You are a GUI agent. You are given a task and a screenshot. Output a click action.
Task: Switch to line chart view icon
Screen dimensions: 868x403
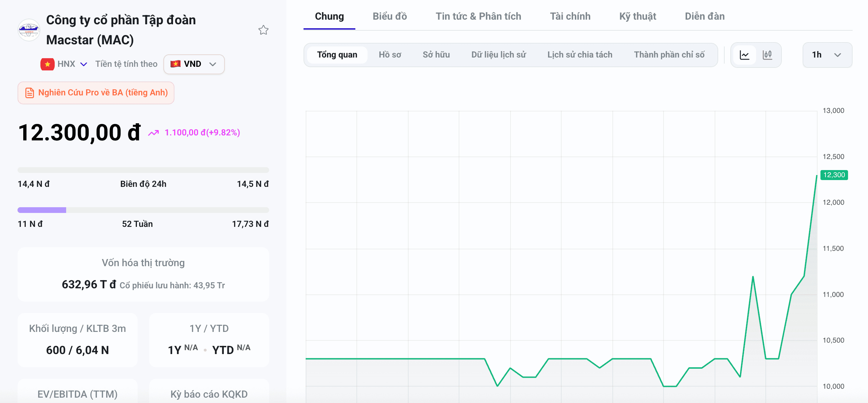click(745, 55)
